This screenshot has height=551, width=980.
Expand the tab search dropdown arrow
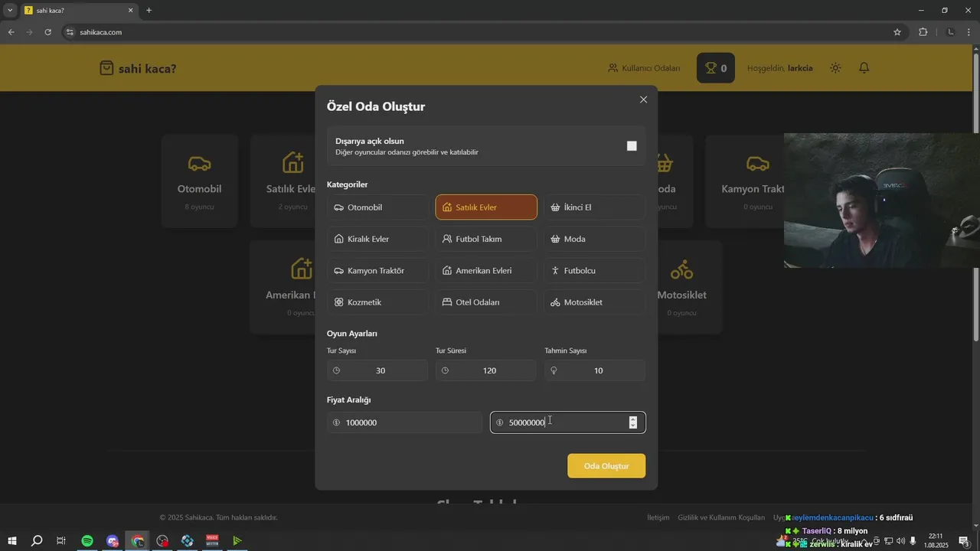[10, 10]
